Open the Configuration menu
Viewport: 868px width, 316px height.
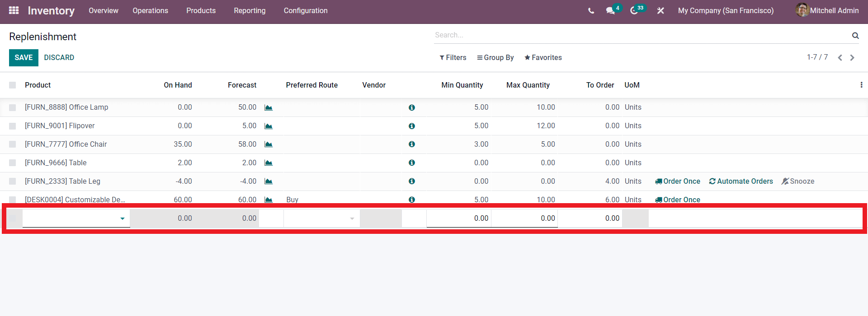(x=306, y=10)
